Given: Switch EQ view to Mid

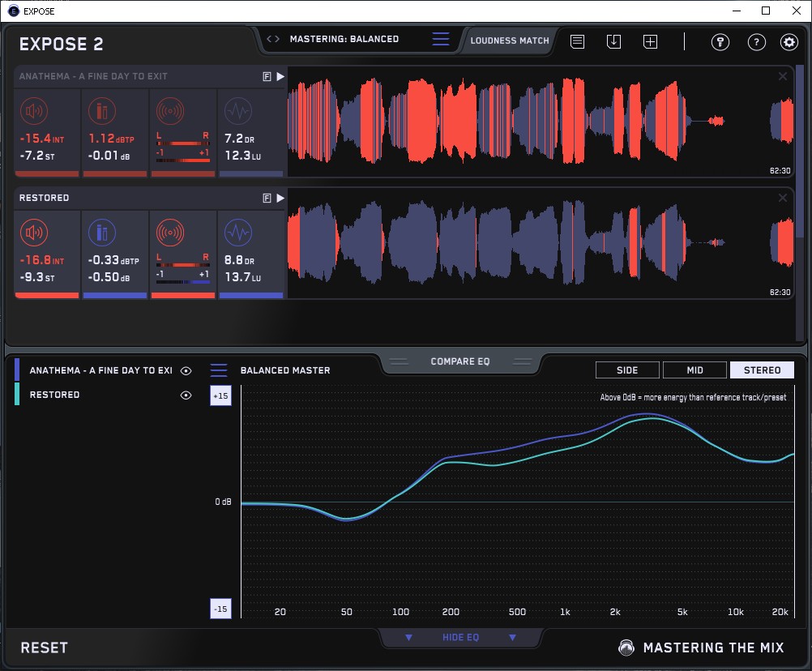Looking at the screenshot, I should tap(694, 370).
